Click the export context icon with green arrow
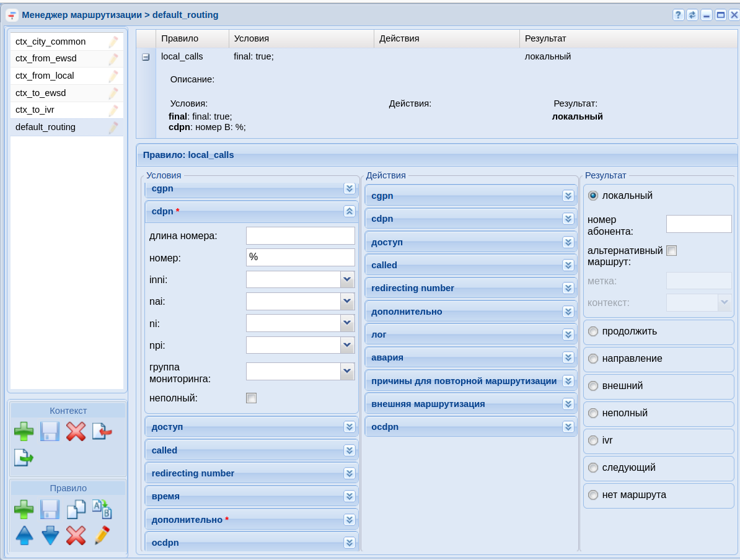The height and width of the screenshot is (560, 740). 24,458
